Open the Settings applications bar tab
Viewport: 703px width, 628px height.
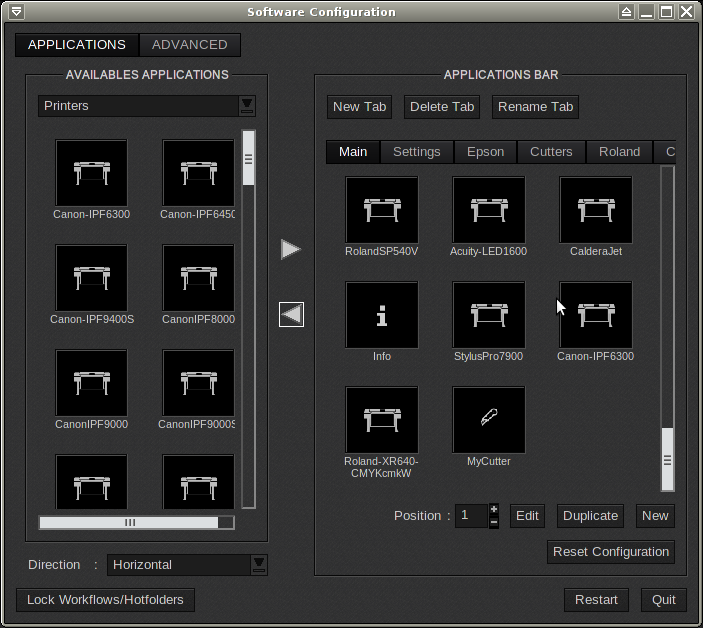click(417, 152)
